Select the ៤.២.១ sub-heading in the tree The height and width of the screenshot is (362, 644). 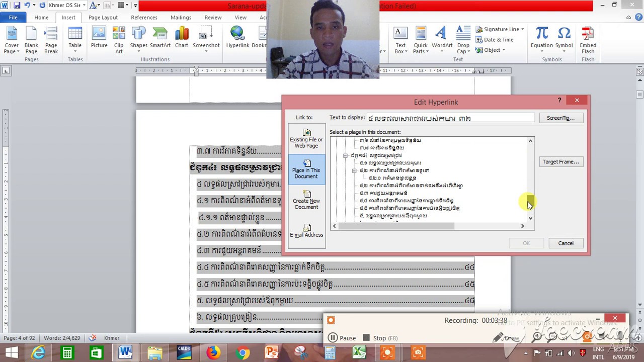(x=392, y=178)
